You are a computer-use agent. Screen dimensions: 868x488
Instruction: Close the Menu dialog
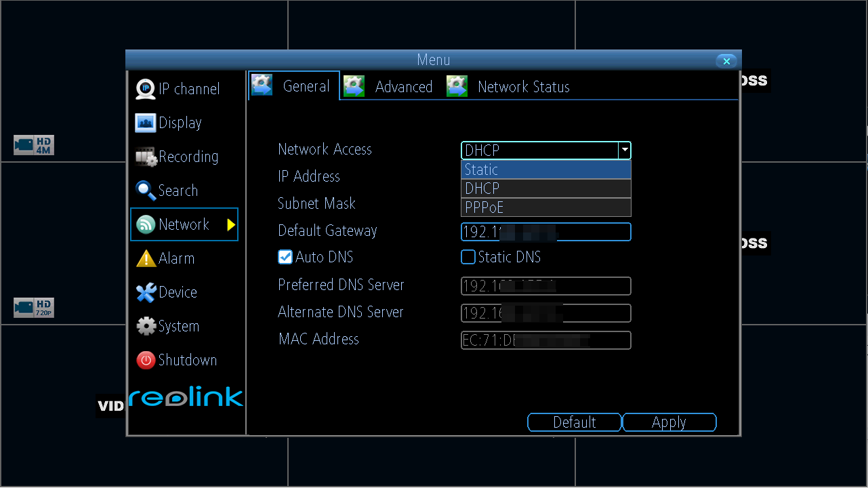point(726,61)
